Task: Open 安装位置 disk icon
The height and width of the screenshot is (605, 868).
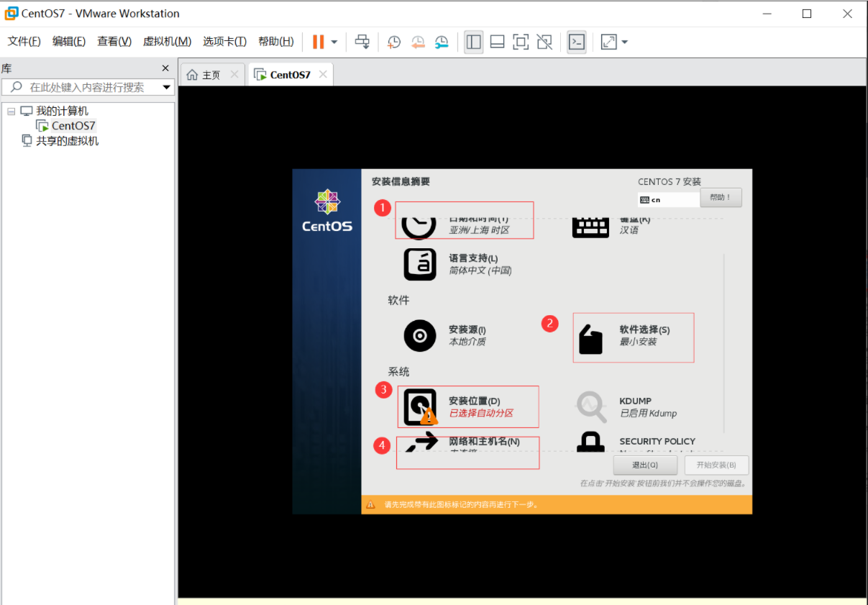Action: pos(420,407)
